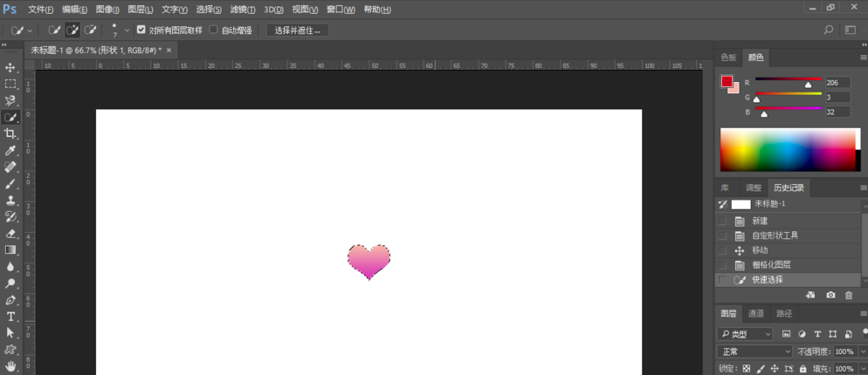
Task: Choose New Selection mode in options bar
Action: click(53, 30)
